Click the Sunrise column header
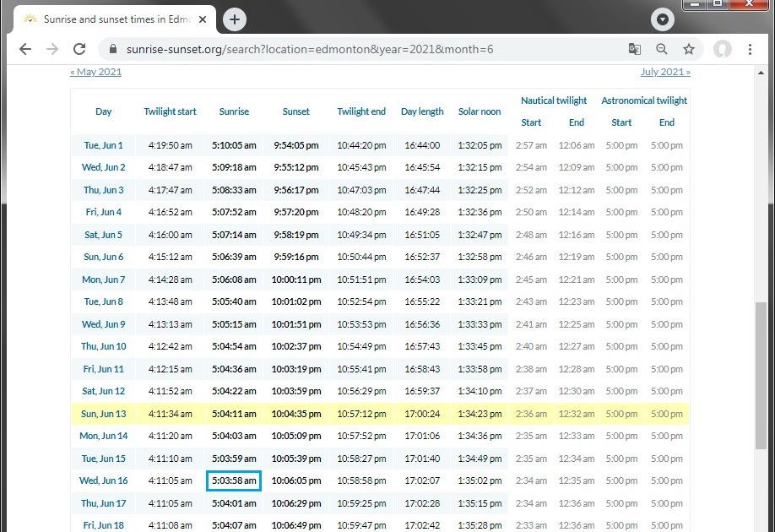The width and height of the screenshot is (775, 532). (x=234, y=111)
